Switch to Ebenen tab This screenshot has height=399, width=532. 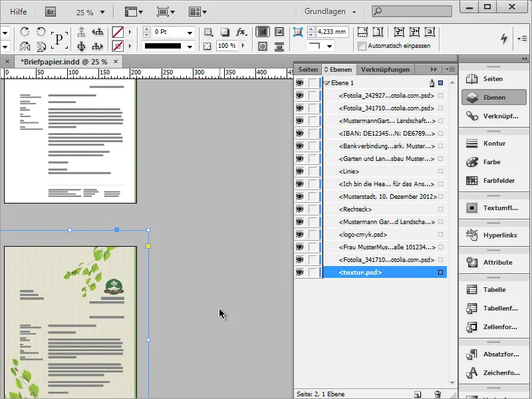pos(338,70)
